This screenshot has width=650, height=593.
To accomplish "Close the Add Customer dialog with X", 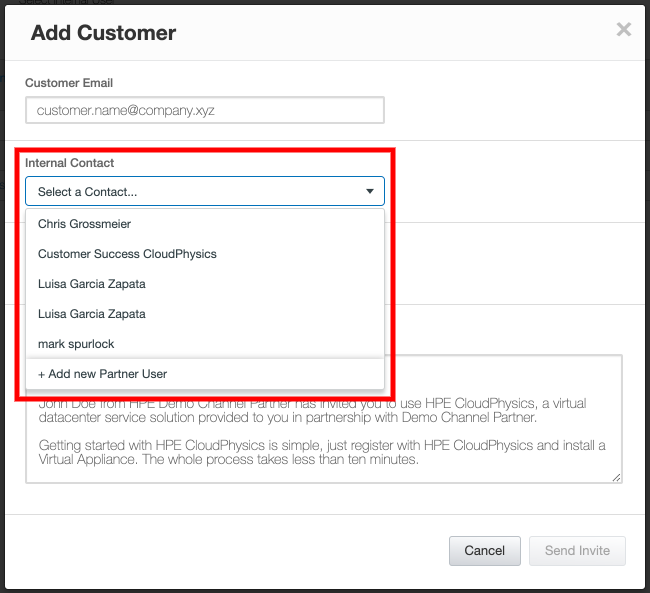I will tap(623, 30).
